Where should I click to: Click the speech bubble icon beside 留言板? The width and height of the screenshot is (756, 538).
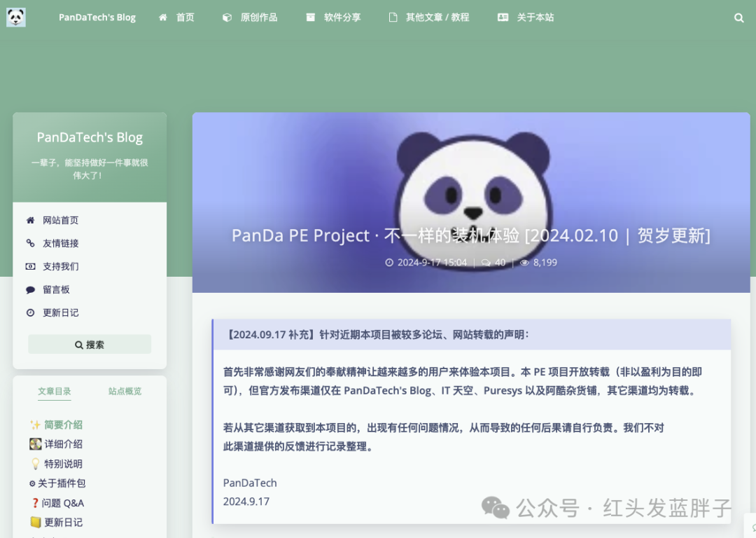(x=30, y=289)
